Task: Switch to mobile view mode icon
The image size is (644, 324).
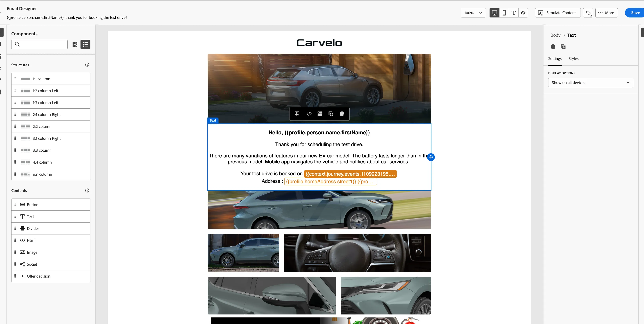Action: (504, 13)
